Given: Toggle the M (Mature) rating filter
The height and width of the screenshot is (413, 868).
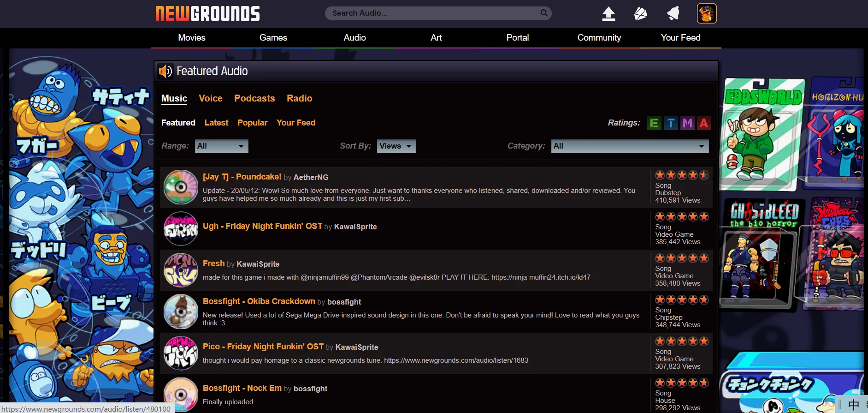Looking at the screenshot, I should pos(687,123).
